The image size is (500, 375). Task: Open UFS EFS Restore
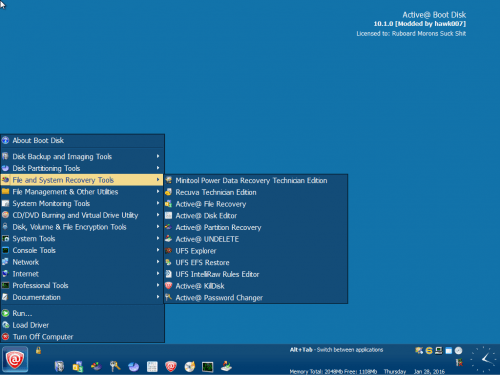pos(256,262)
